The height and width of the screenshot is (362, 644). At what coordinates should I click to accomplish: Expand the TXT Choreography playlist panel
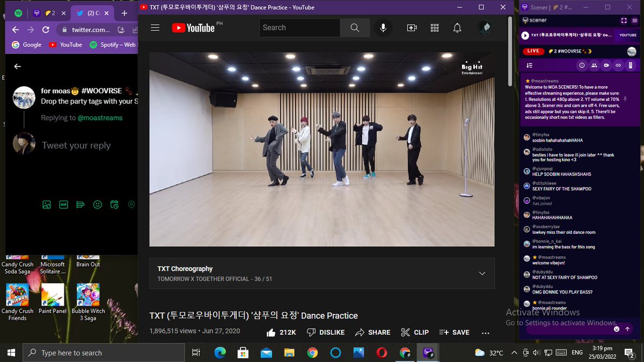[x=482, y=274]
